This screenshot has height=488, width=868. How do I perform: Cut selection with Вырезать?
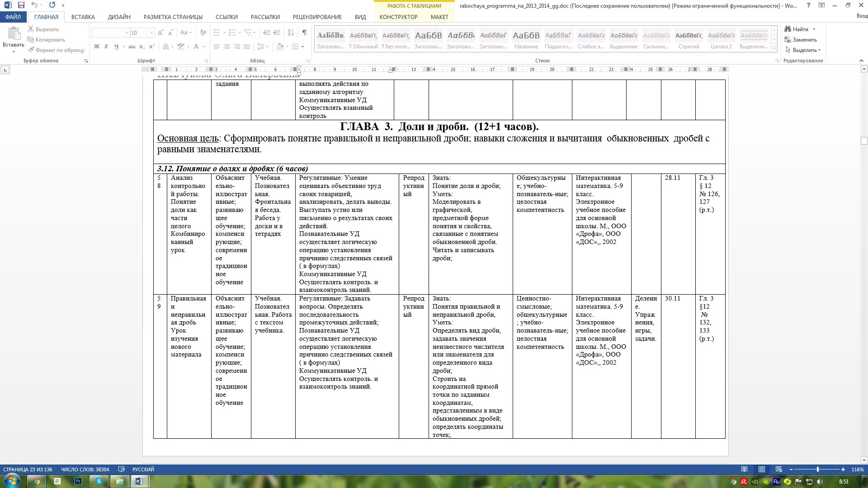coord(43,29)
